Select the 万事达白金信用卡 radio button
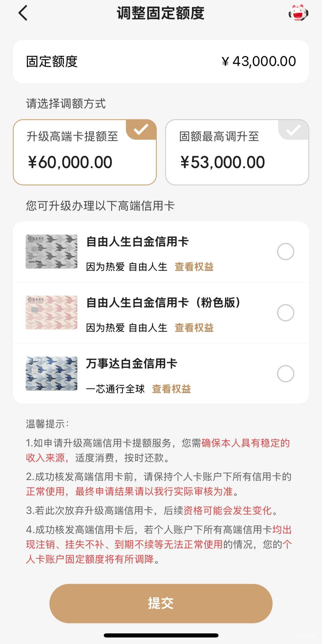 pos(285,373)
